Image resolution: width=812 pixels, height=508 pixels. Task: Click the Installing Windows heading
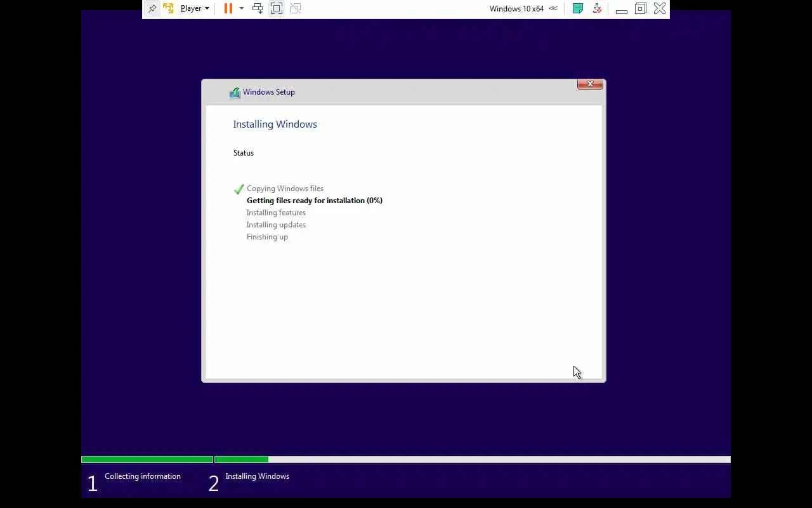click(x=275, y=124)
